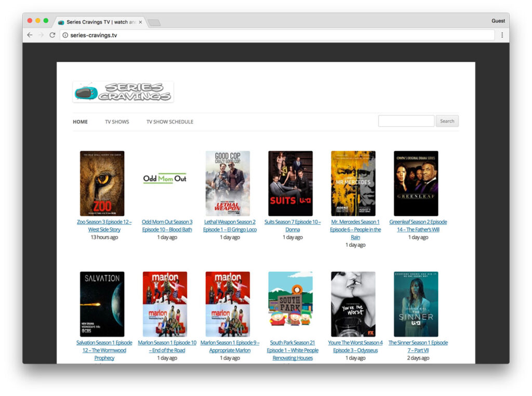Open link Youre The Worst Season 4 Episode 3

[355, 347]
